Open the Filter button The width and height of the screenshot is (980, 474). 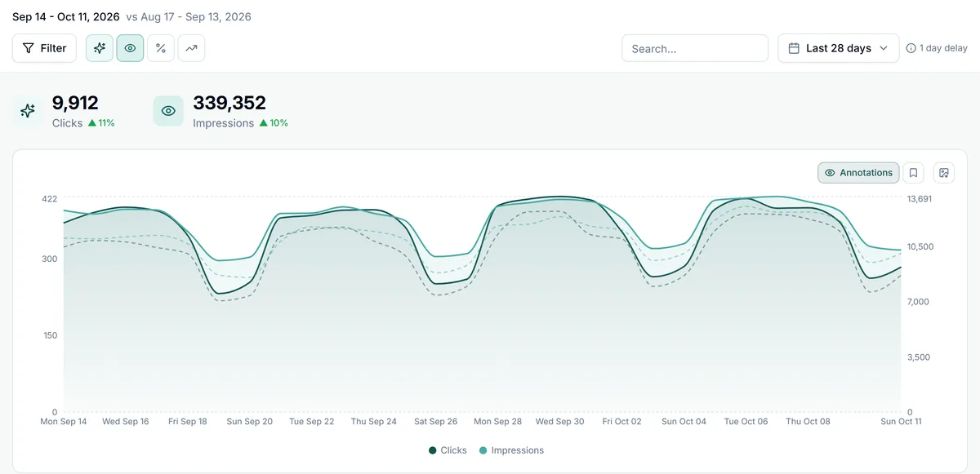click(45, 48)
